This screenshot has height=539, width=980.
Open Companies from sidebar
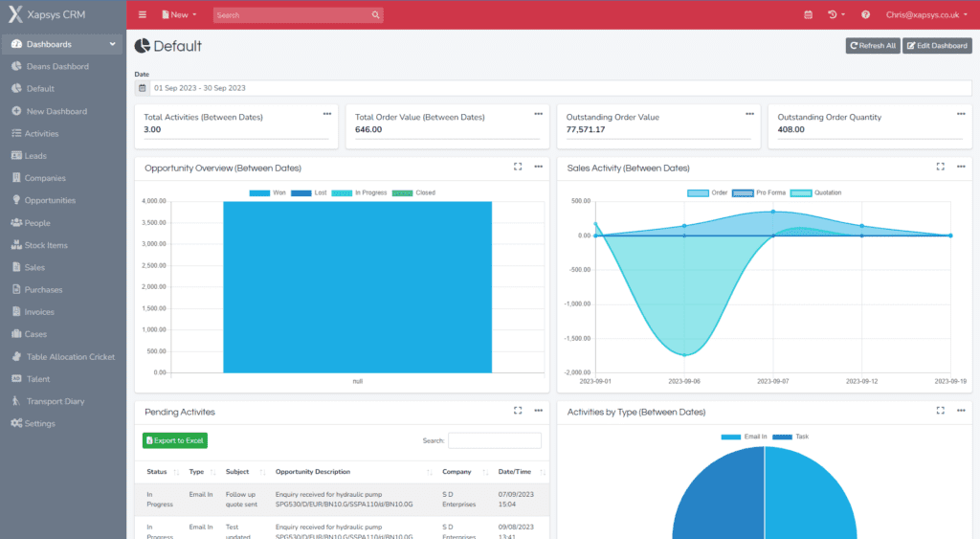44,178
